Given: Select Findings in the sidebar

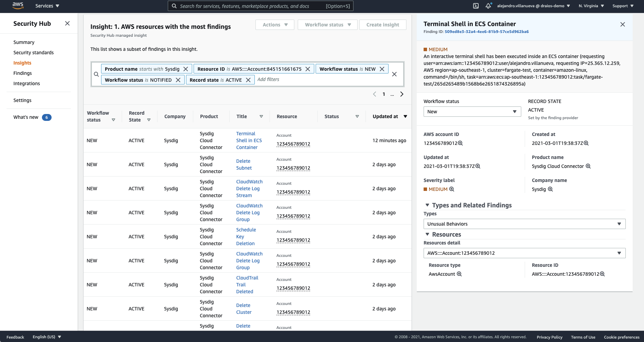Looking at the screenshot, I should [x=22, y=73].
